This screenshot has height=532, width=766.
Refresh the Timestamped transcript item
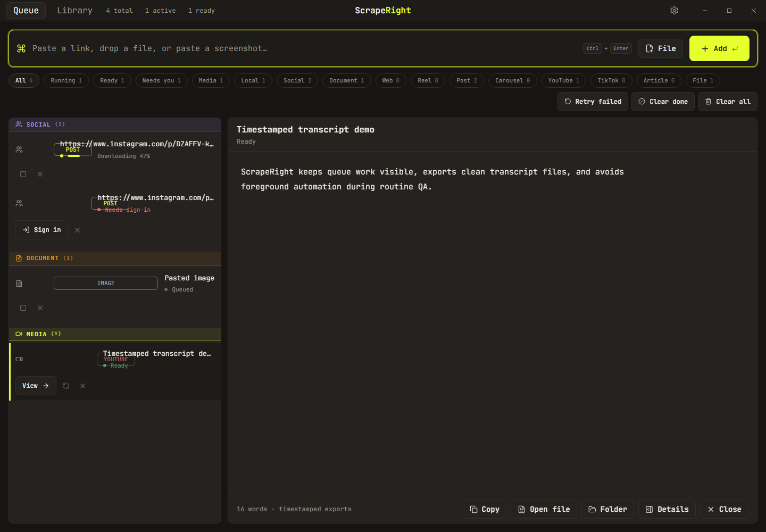[x=66, y=386]
